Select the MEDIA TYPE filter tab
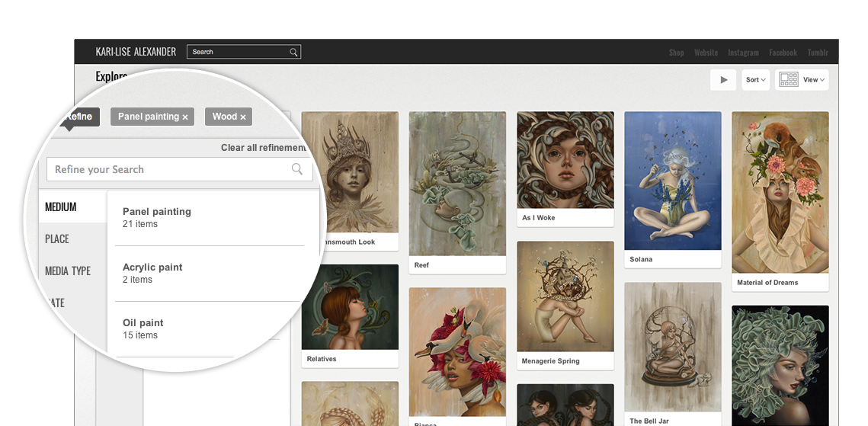868x426 pixels. tap(68, 271)
